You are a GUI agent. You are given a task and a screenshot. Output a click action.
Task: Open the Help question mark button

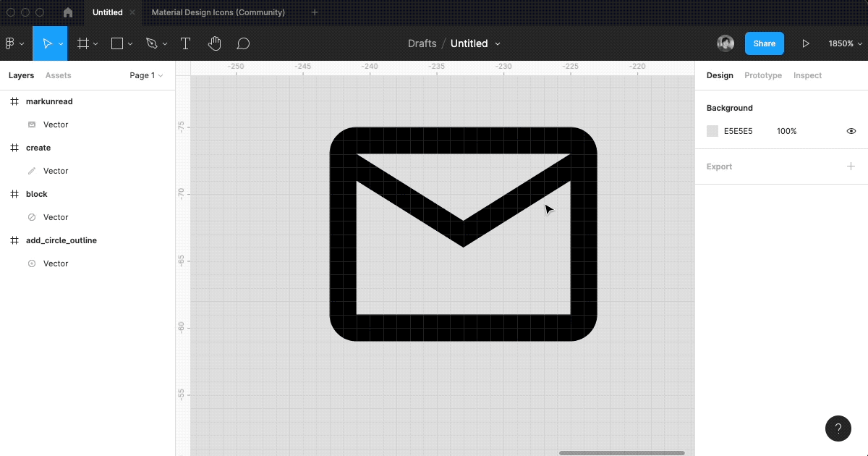[x=838, y=428]
